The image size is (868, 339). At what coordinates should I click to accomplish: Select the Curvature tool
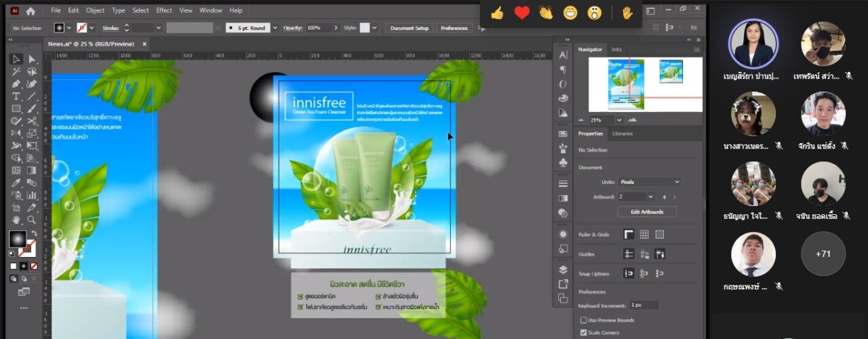[x=31, y=83]
